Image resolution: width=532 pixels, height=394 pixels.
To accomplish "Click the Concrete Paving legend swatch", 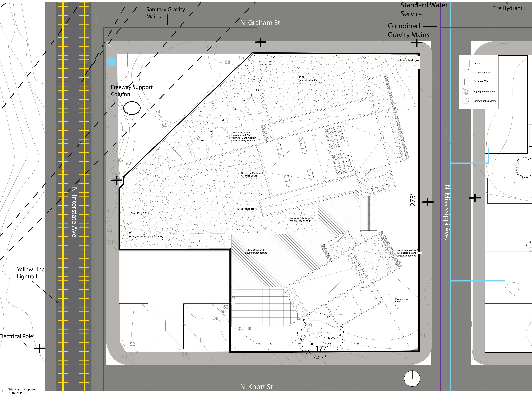I will 466,73.
